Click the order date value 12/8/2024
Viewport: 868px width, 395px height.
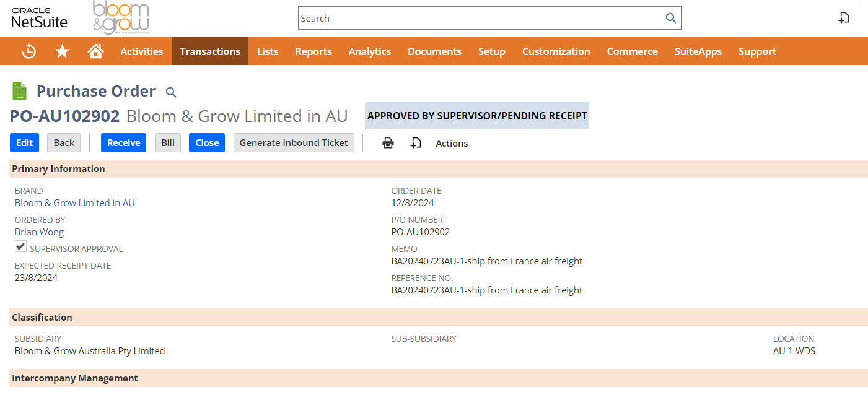tap(413, 203)
